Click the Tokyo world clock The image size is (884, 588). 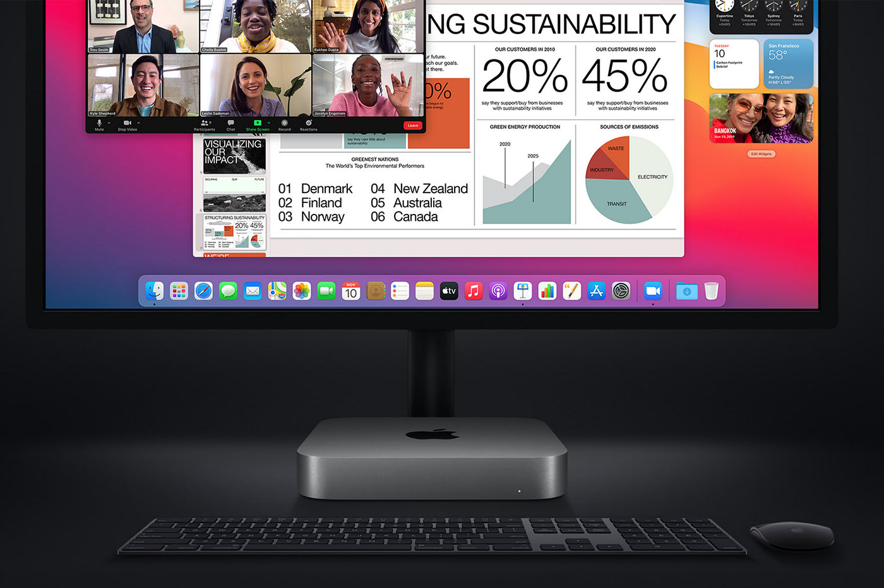click(x=749, y=12)
